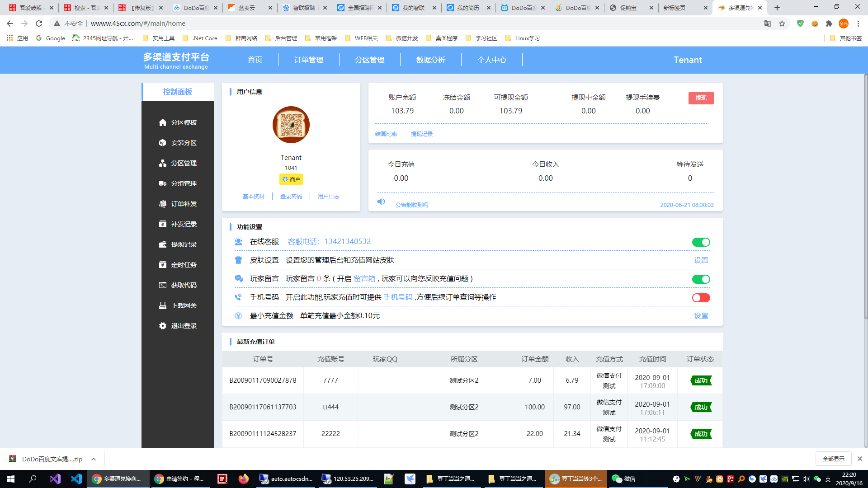Open 安装分区 sidebar item
This screenshot has width=868, height=488.
[x=178, y=143]
